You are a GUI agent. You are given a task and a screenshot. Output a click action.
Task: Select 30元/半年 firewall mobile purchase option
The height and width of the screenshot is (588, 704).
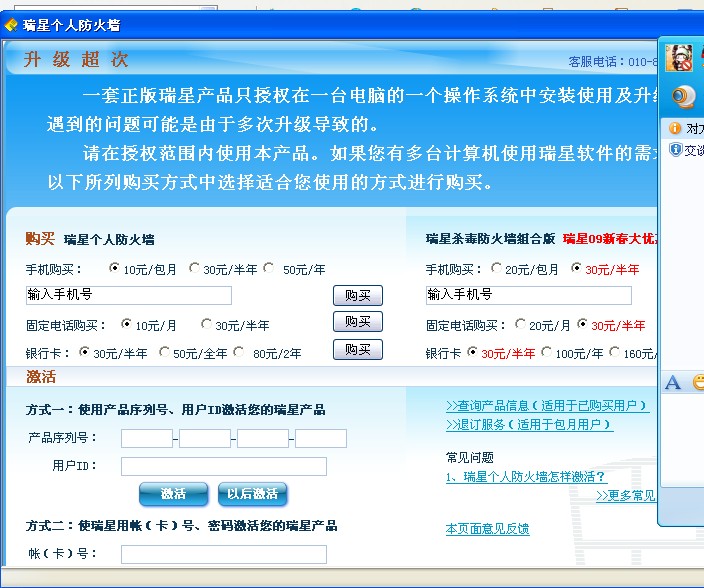[x=194, y=268]
